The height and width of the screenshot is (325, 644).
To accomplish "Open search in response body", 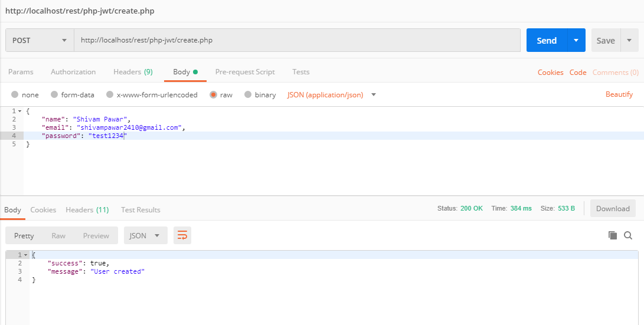I will coord(628,235).
